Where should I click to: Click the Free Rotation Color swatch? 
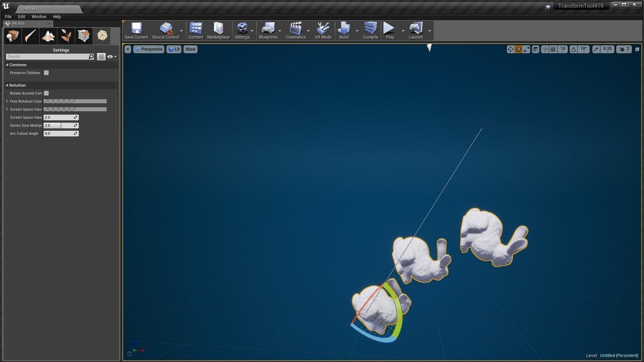coord(75,101)
